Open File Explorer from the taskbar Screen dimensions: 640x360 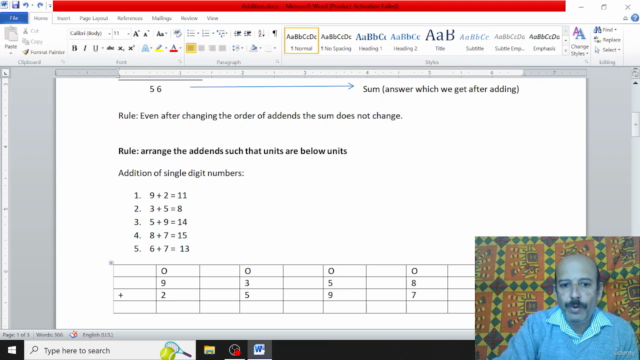[210, 350]
